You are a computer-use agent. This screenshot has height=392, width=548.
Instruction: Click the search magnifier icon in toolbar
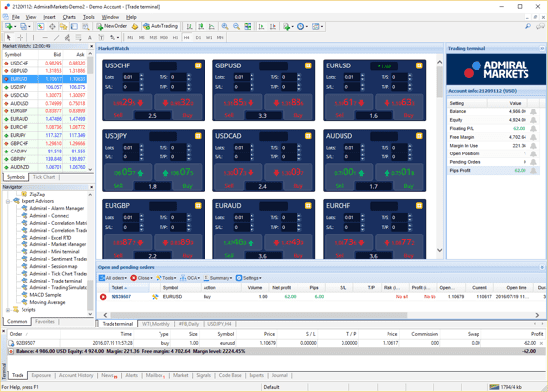(x=528, y=26)
